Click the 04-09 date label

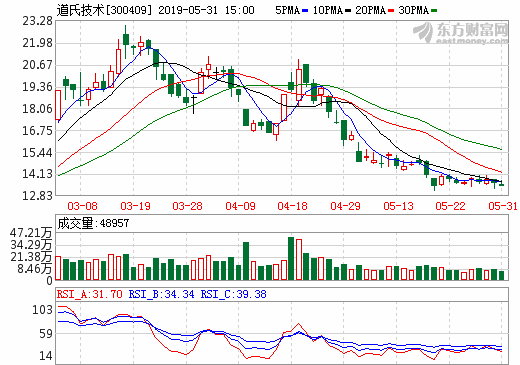pyautogui.click(x=240, y=206)
